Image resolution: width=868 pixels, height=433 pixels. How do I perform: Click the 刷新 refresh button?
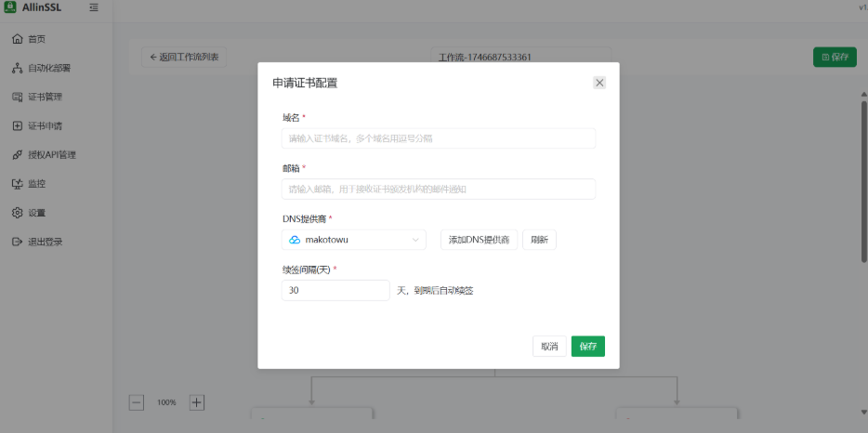coord(539,240)
